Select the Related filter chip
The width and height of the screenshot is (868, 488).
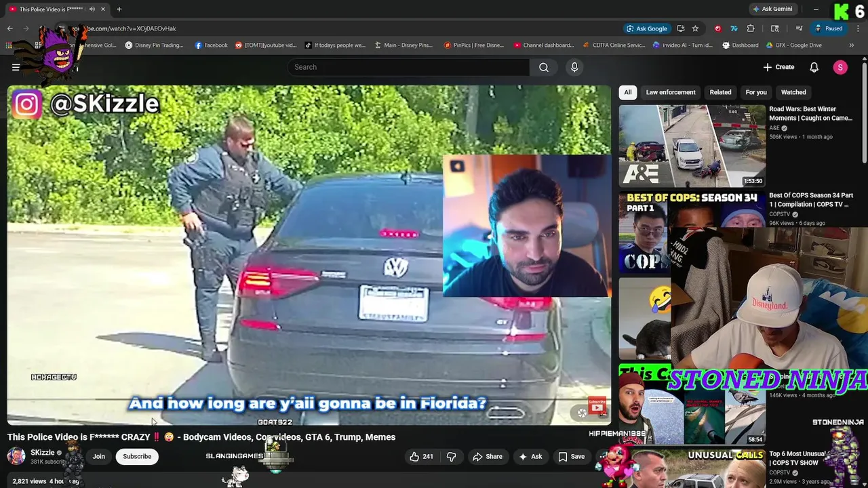[x=720, y=92]
